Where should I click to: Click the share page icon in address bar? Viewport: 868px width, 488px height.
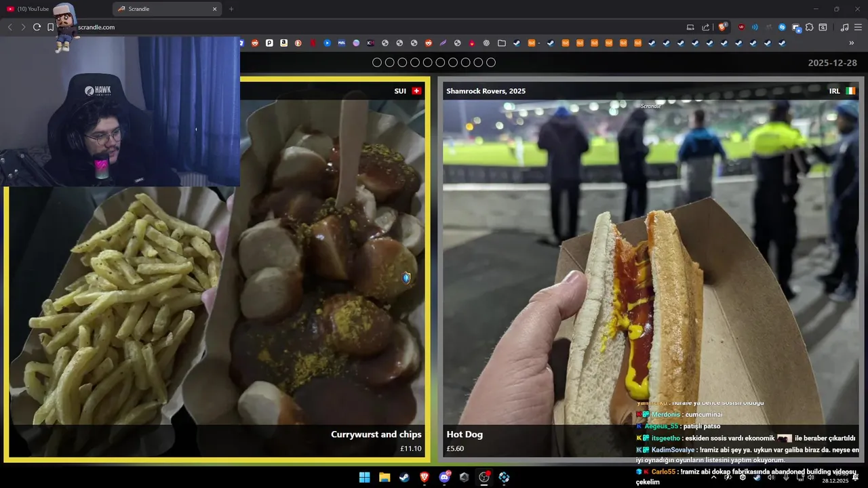point(706,27)
